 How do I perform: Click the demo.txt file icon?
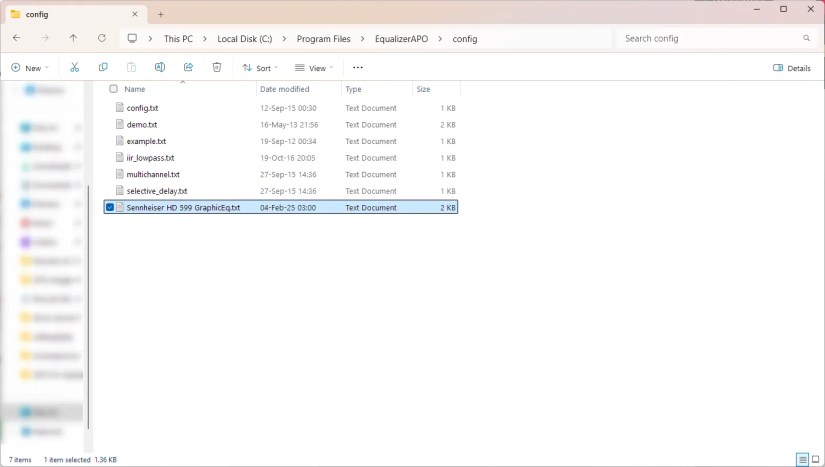[120, 125]
